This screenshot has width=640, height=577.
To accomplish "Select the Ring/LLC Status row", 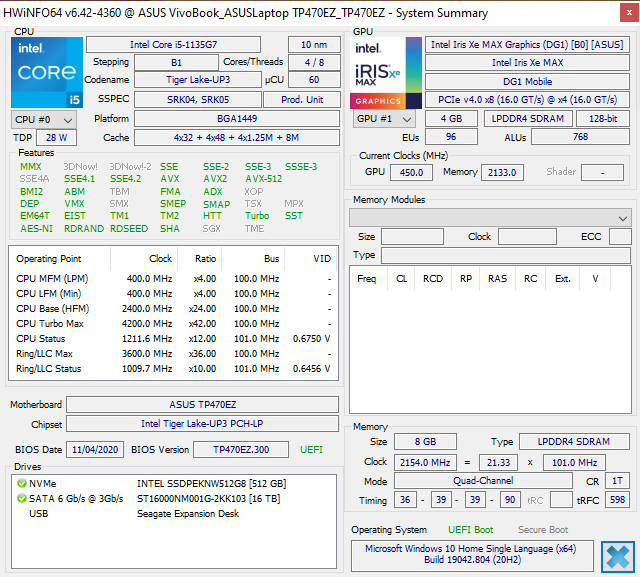I will (170, 369).
